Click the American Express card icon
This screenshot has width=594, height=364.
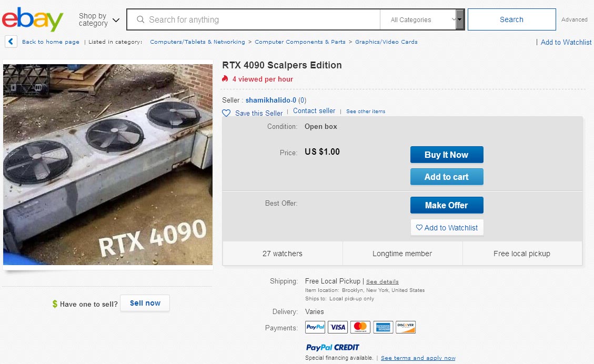[x=383, y=327]
